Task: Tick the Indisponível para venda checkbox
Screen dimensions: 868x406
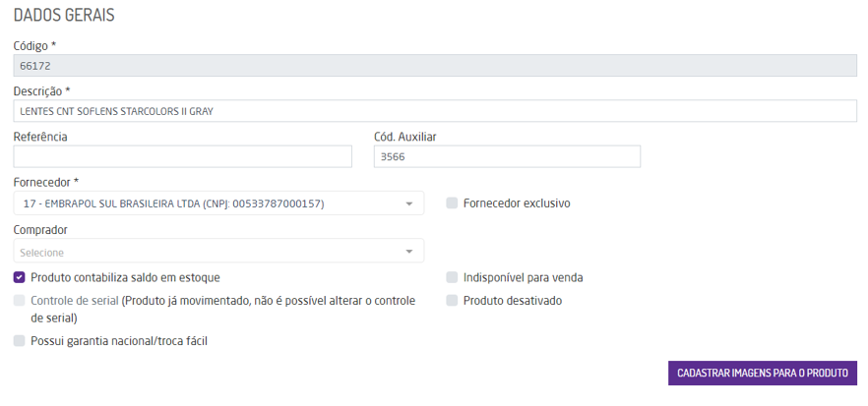Action: 452,277
